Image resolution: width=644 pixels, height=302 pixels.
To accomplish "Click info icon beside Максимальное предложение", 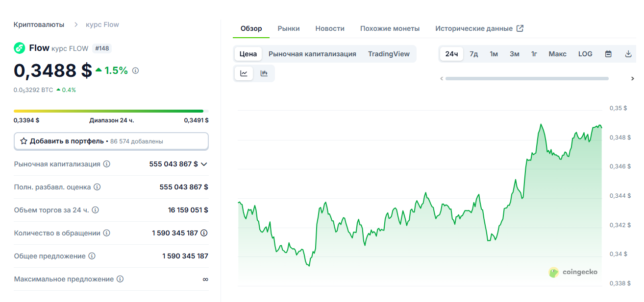I will [120, 279].
